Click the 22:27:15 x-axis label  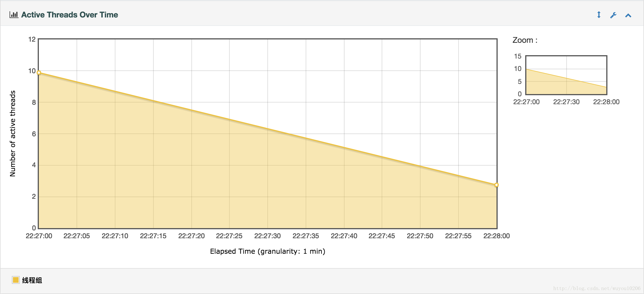pyautogui.click(x=153, y=236)
